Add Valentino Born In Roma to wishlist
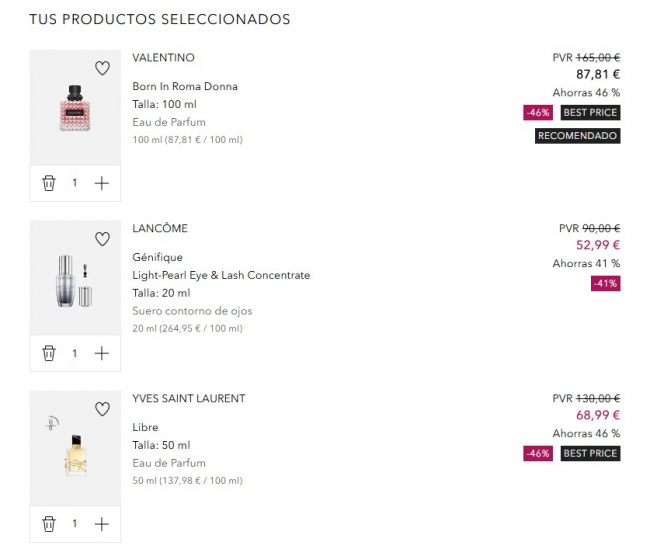 (x=102, y=69)
